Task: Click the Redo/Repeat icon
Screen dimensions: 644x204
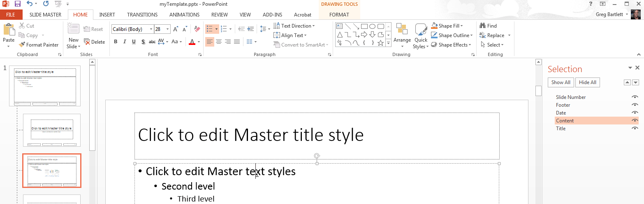Action: pos(46,4)
